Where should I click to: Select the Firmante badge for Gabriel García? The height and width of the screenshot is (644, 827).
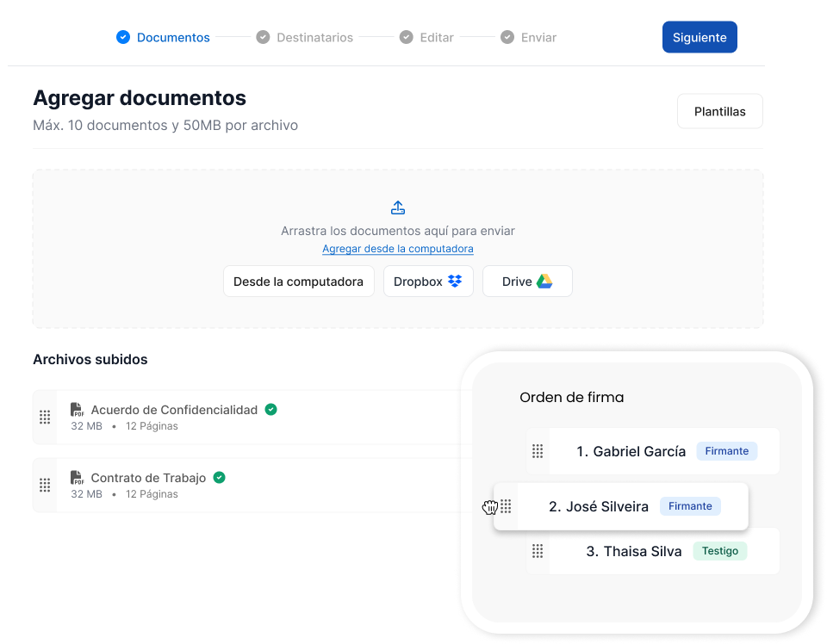point(726,450)
